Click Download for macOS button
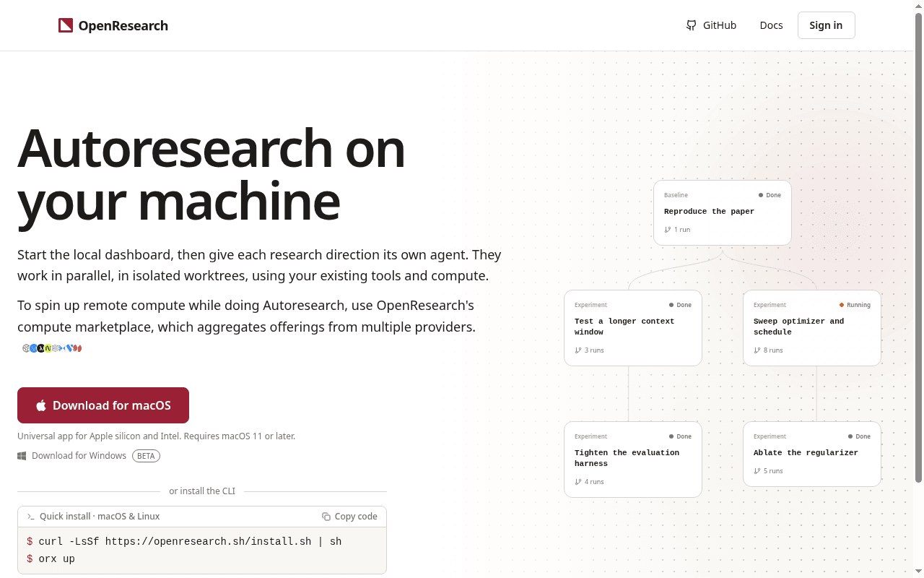924x578 pixels. [x=103, y=405]
